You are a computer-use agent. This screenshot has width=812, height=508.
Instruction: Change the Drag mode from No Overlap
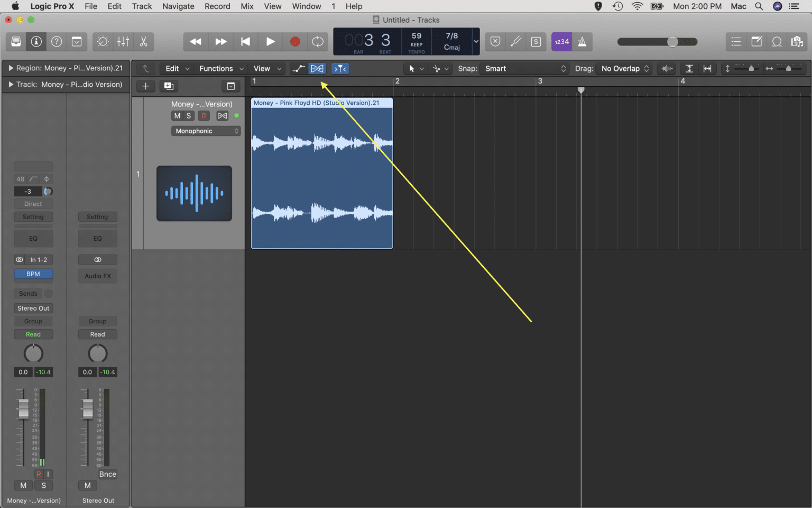624,68
